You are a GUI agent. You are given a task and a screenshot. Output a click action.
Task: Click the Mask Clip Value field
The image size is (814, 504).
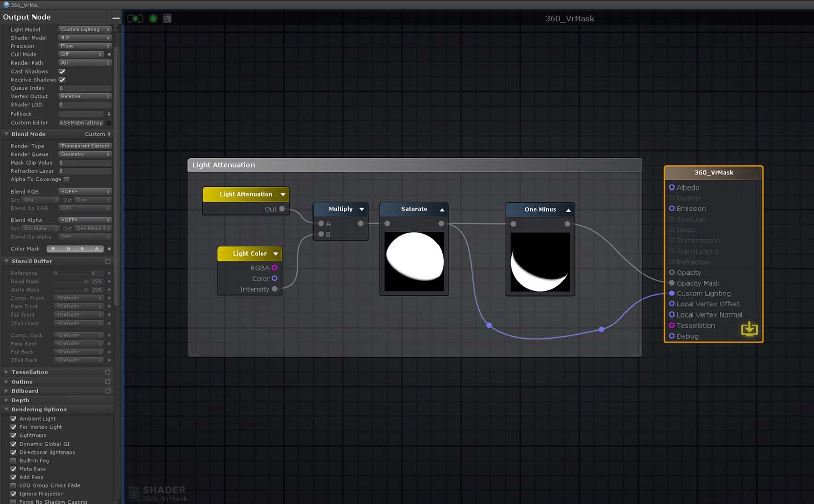(x=85, y=163)
